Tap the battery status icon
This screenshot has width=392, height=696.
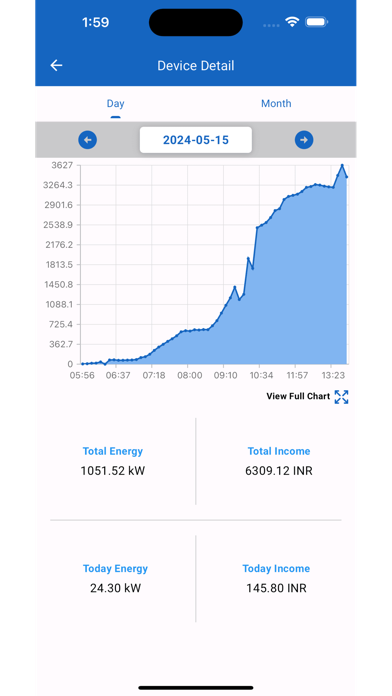pyautogui.click(x=317, y=22)
